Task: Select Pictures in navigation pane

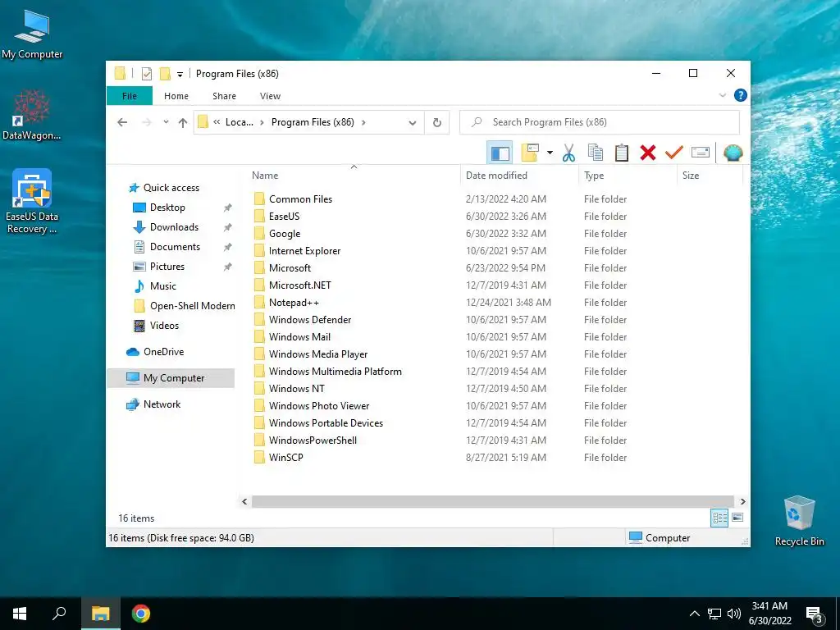Action: click(167, 267)
